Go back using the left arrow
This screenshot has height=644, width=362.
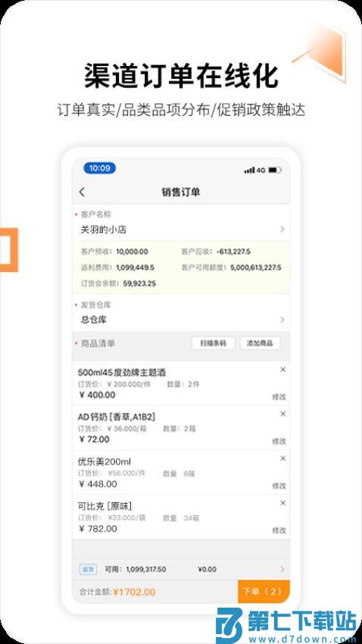pos(82,192)
